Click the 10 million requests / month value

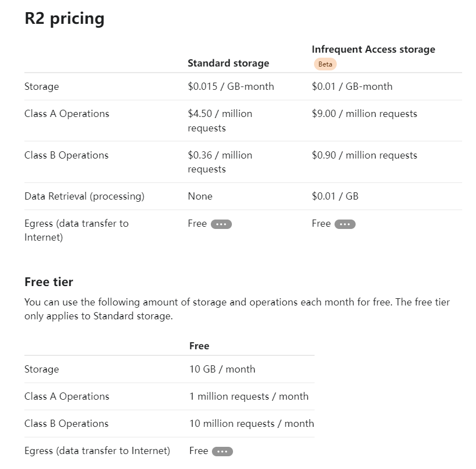pos(252,424)
